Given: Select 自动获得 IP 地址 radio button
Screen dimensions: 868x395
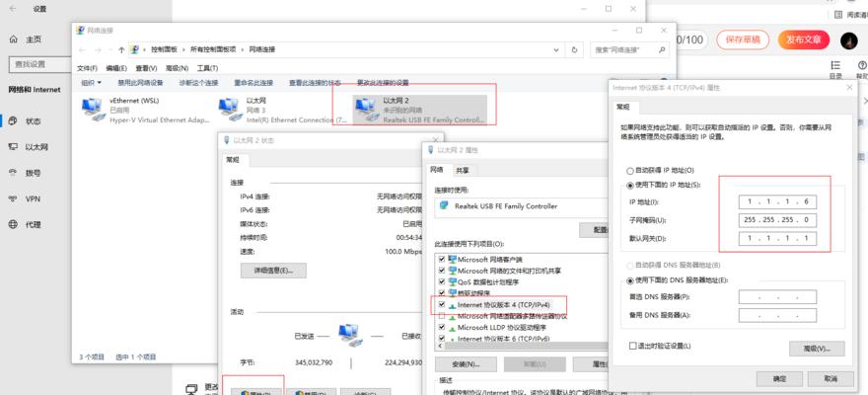Looking at the screenshot, I should pyautogui.click(x=629, y=171).
